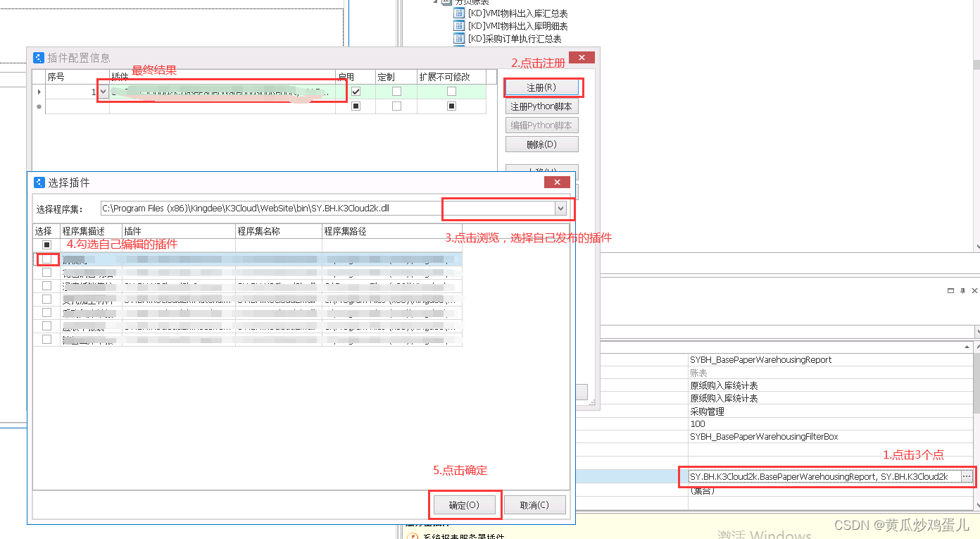Image resolution: width=980 pixels, height=539 pixels.
Task: Click 启用 column header
Action: (x=356, y=77)
